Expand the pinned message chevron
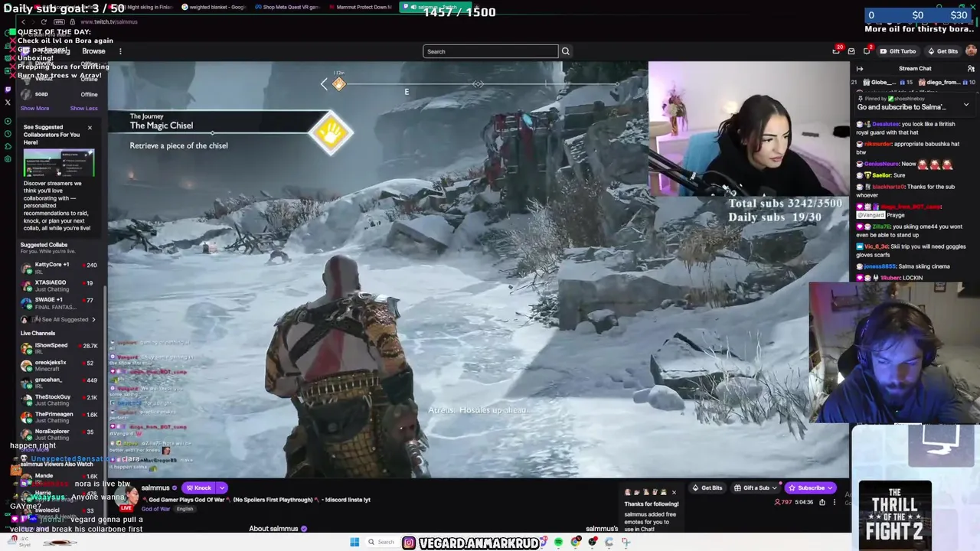 coord(965,104)
